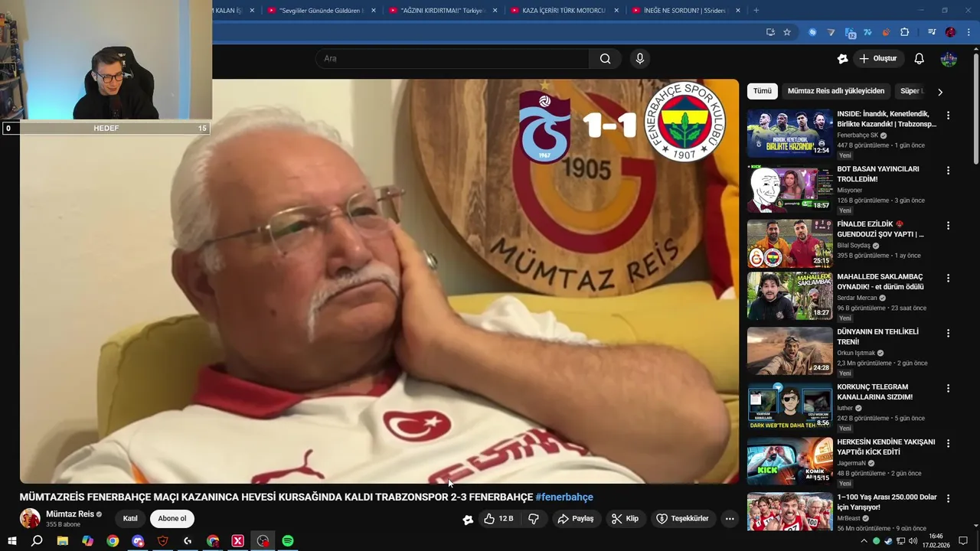Click the YouTube search magnifier button
Viewport: 980px width, 551px height.
(605, 59)
